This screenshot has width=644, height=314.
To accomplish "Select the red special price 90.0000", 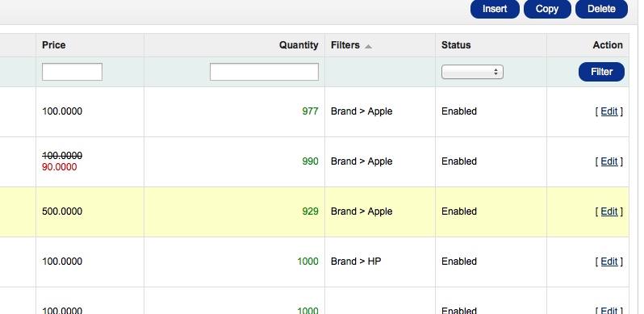I will click(59, 167).
